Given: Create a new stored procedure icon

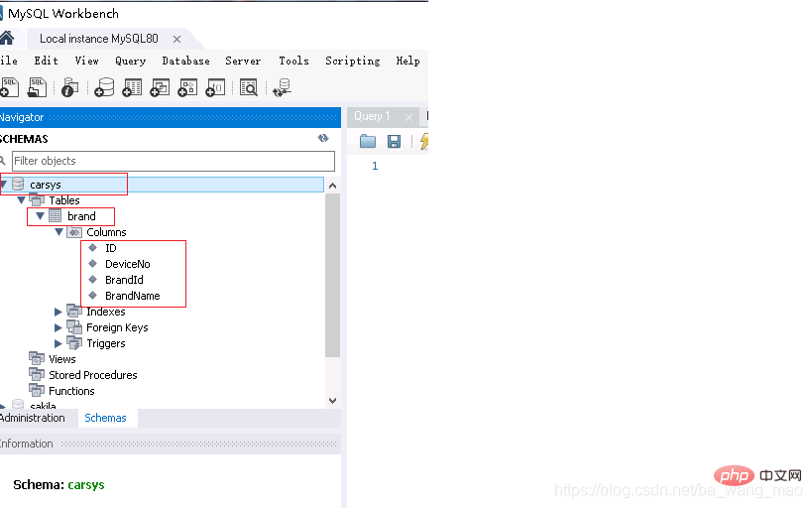Looking at the screenshot, I should pyautogui.click(x=187, y=87).
